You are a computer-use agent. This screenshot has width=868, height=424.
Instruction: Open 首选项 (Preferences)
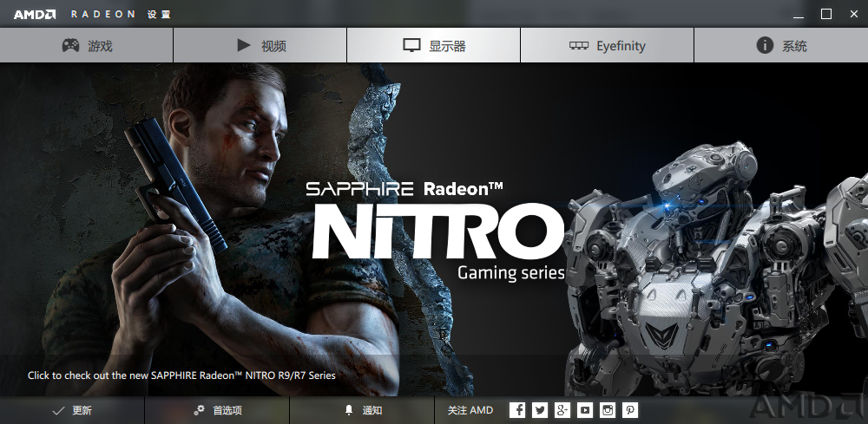pyautogui.click(x=217, y=410)
